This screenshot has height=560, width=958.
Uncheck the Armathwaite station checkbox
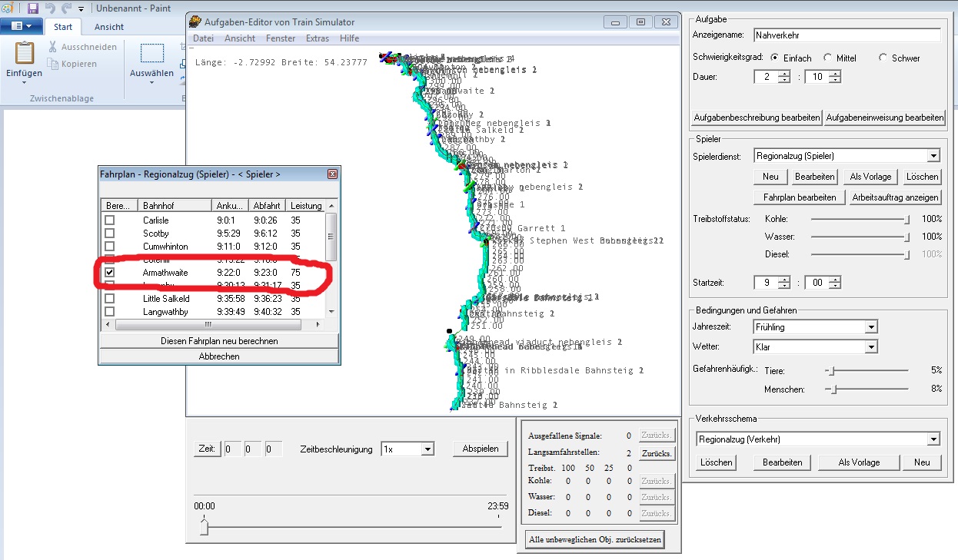point(110,273)
